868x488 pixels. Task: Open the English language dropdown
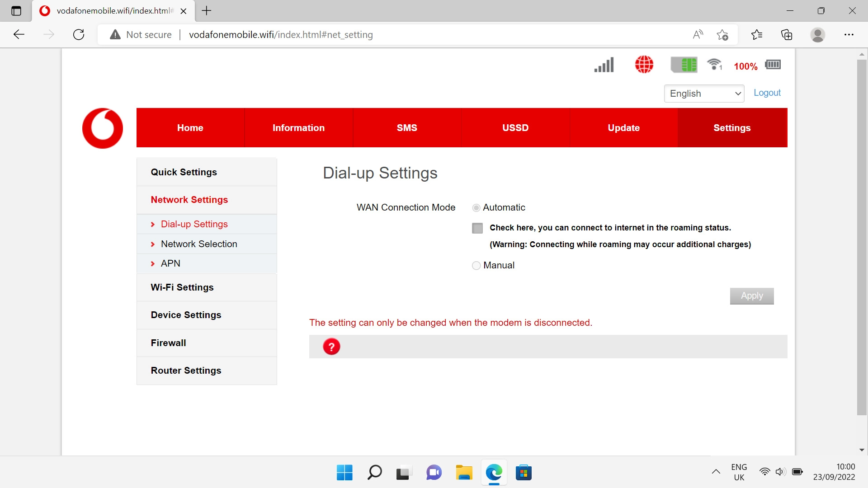point(704,94)
